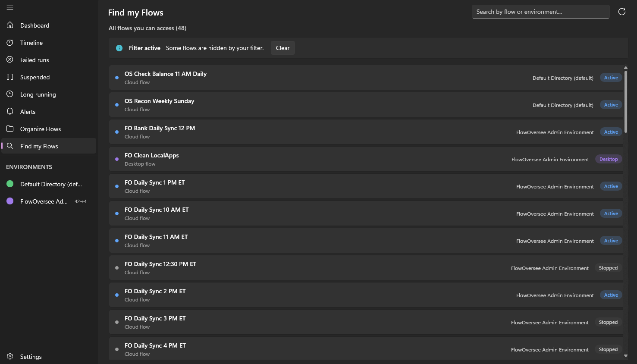Open Failed runs section

(49, 60)
